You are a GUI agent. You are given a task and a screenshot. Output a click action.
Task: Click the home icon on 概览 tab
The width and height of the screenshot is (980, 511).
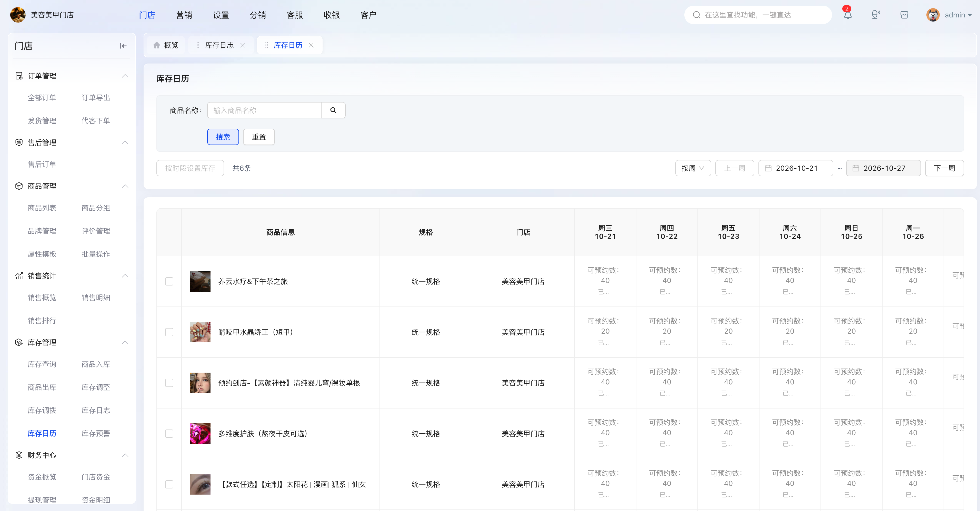156,45
